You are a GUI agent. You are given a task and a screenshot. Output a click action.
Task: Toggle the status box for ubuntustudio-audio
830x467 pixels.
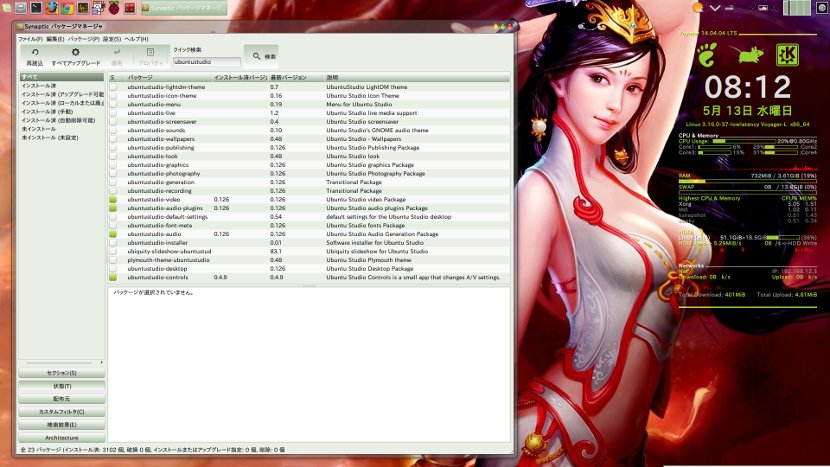click(x=113, y=234)
